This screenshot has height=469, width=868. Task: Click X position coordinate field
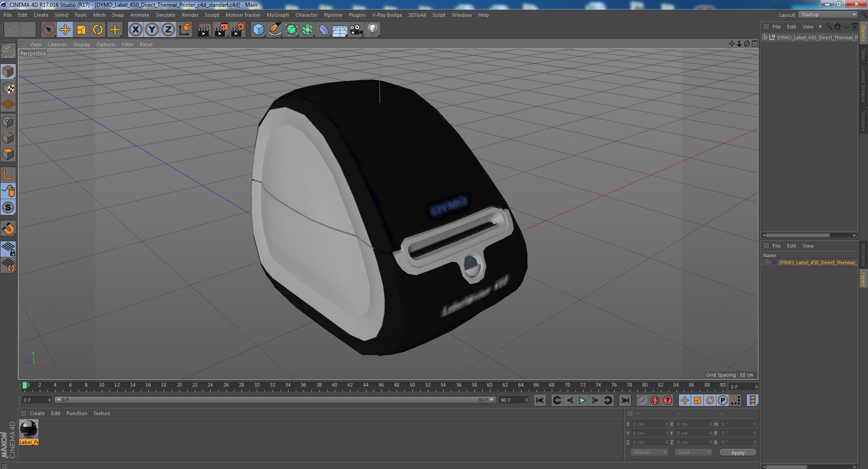[650, 424]
